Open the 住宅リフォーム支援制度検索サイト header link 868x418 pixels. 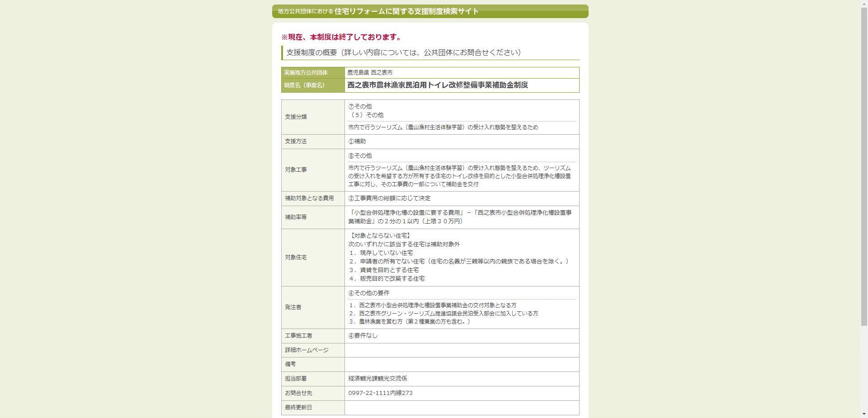coord(405,12)
